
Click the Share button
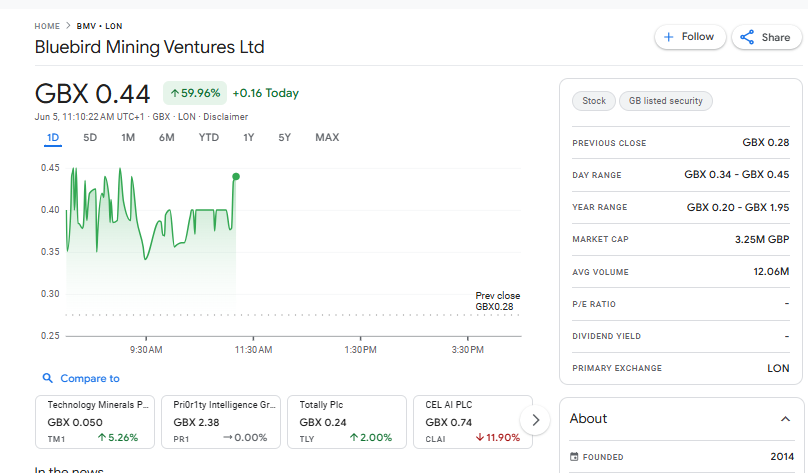tap(766, 37)
